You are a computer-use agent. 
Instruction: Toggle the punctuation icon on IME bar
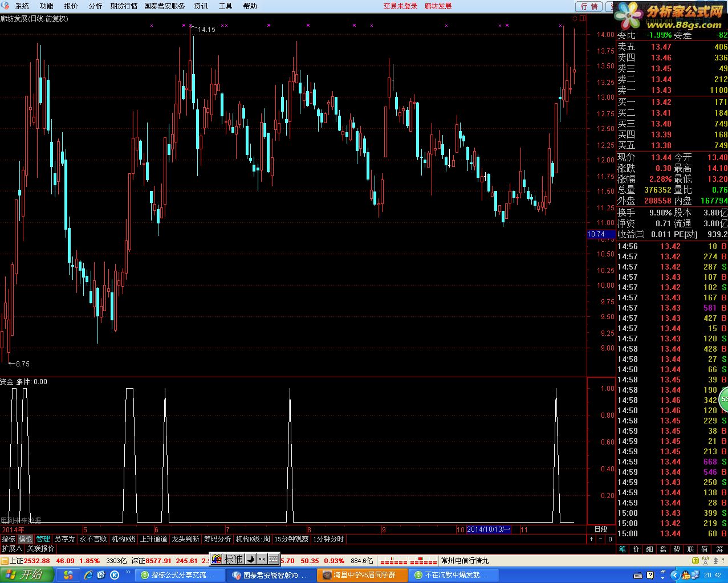coord(262,559)
